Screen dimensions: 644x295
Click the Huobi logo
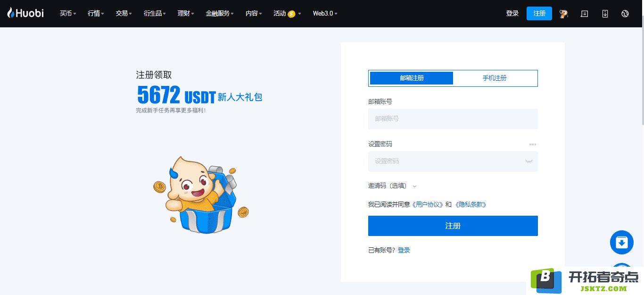tap(25, 13)
